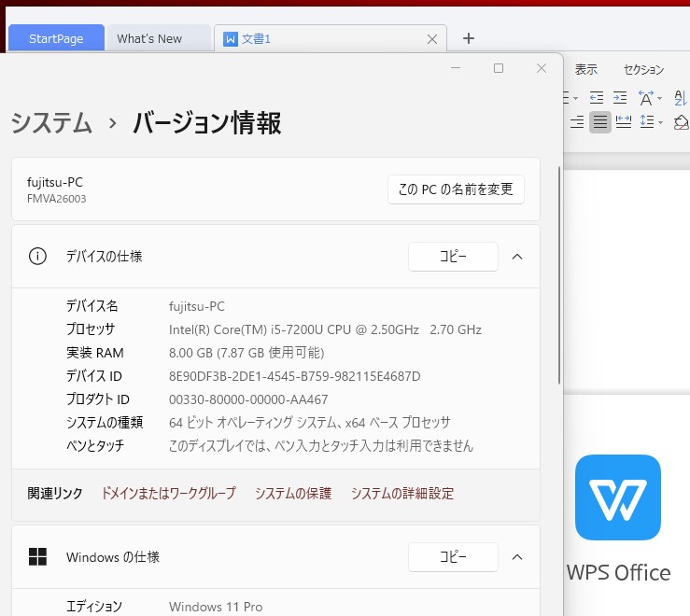The width and height of the screenshot is (690, 616).
Task: Open list style dropdown arrow in WPS
Action: (x=575, y=98)
